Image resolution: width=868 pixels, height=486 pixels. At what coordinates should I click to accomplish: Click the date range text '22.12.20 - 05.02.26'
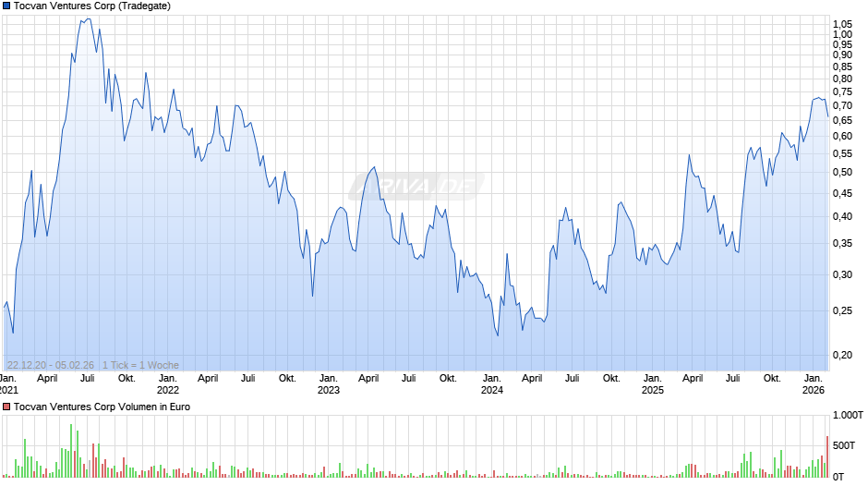51,365
